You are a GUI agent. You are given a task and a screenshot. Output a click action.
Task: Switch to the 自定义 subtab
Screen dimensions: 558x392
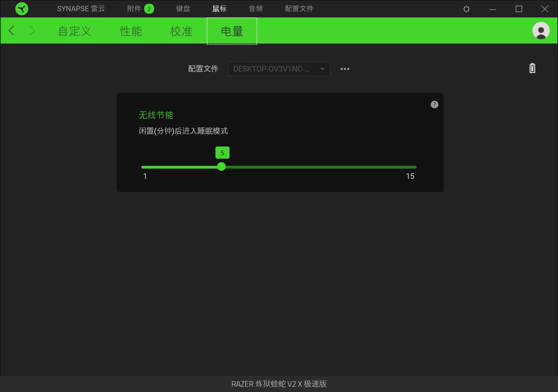(x=75, y=31)
